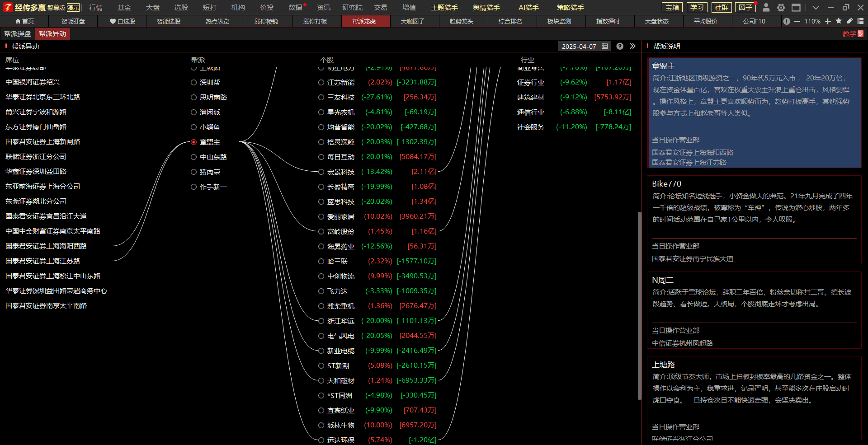Open the 行情 menu
The width and height of the screenshot is (868, 445).
coord(96,8)
